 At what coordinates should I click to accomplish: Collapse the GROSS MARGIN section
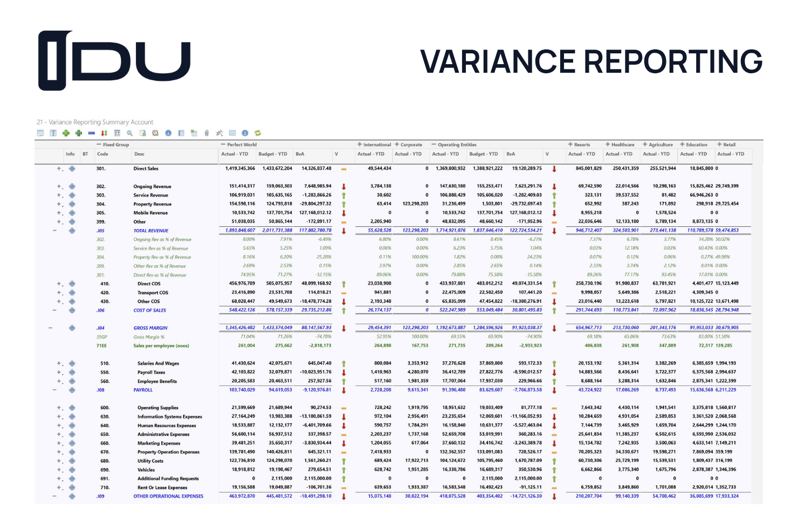[51, 328]
